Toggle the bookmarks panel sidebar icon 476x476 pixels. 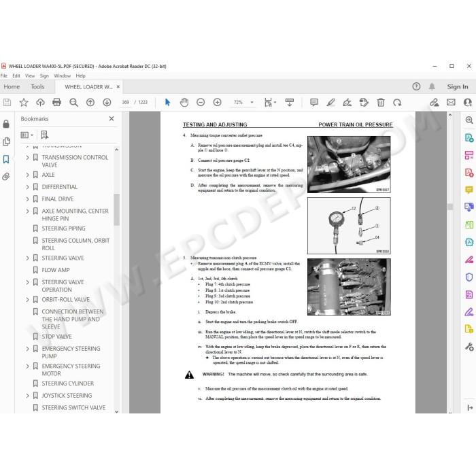[x=6, y=159]
